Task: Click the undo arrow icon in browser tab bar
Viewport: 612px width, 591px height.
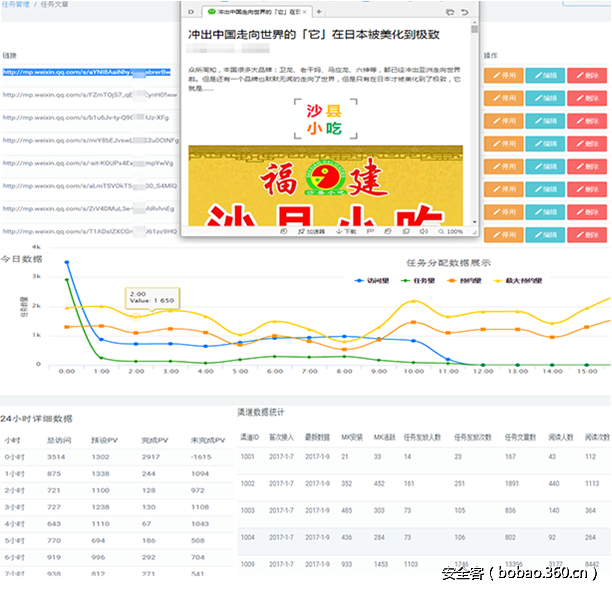Action: click(465, 10)
